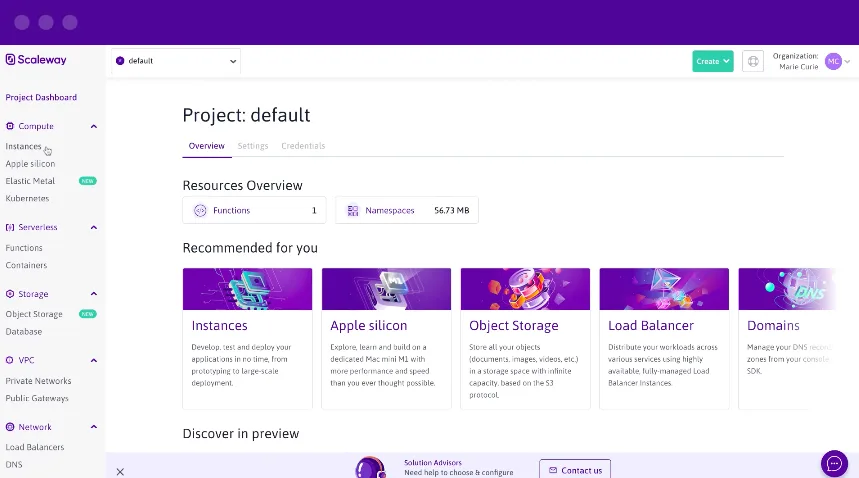
Task: Click the Domains card DNS illustration
Action: (x=788, y=289)
